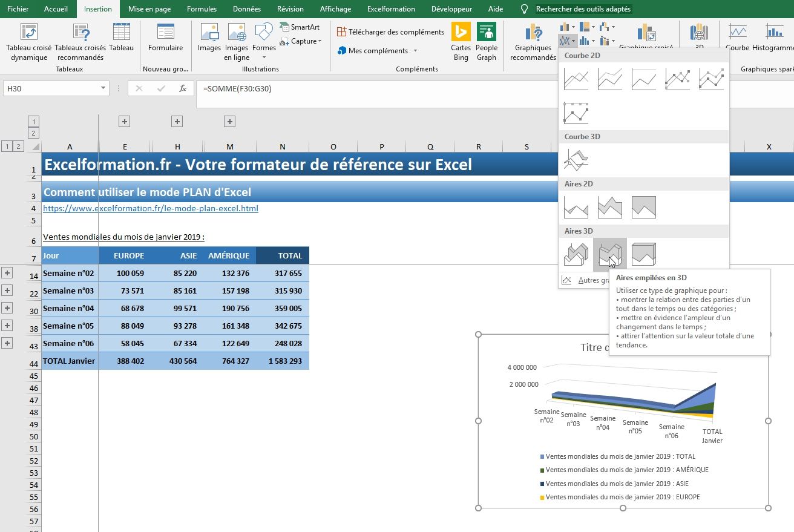The image size is (794, 532).
Task: Expand the Capture dropdown menu
Action: pyautogui.click(x=306, y=41)
